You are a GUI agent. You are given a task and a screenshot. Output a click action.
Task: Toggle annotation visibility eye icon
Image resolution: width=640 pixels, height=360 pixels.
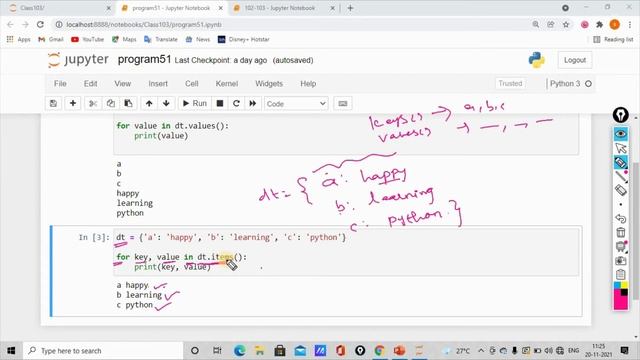pyautogui.click(x=621, y=134)
